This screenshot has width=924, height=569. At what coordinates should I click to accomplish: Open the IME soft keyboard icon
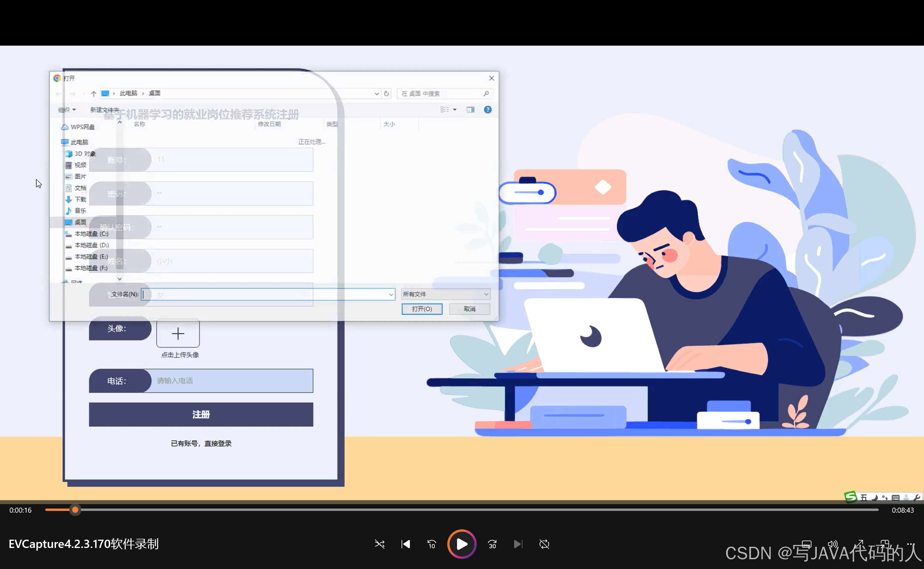895,498
